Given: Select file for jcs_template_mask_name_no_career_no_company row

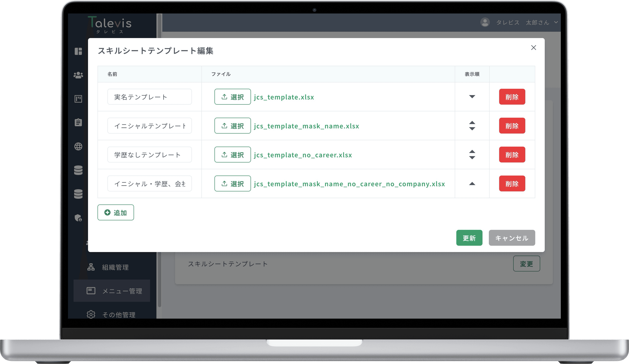Looking at the screenshot, I should tap(232, 184).
